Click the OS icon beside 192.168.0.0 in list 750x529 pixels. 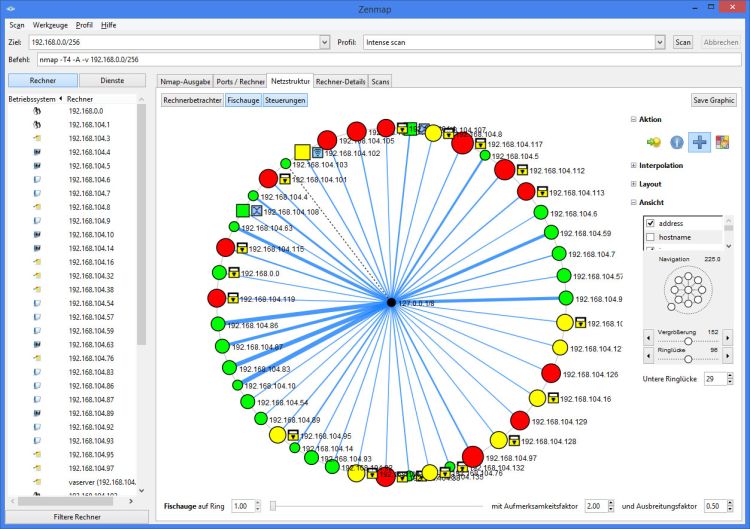[36, 111]
